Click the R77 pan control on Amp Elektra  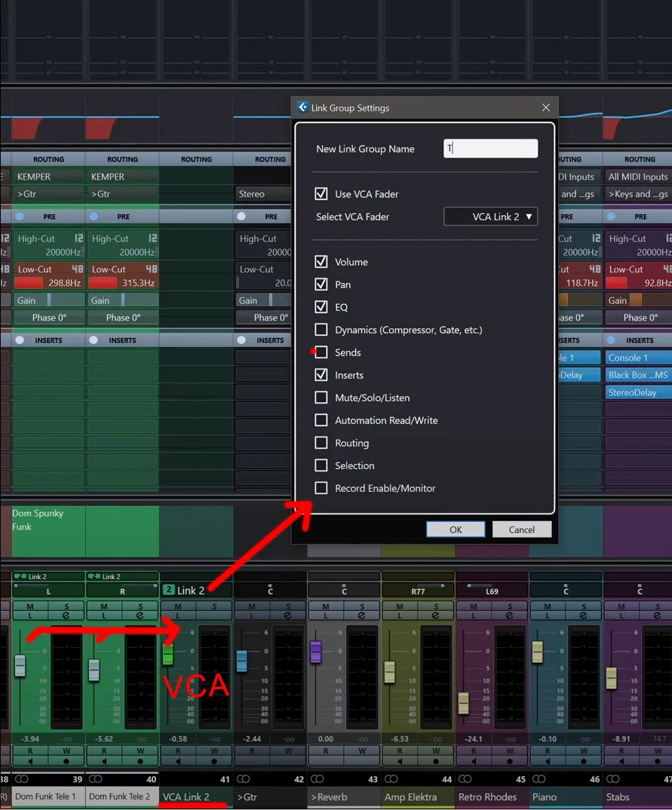(x=418, y=590)
